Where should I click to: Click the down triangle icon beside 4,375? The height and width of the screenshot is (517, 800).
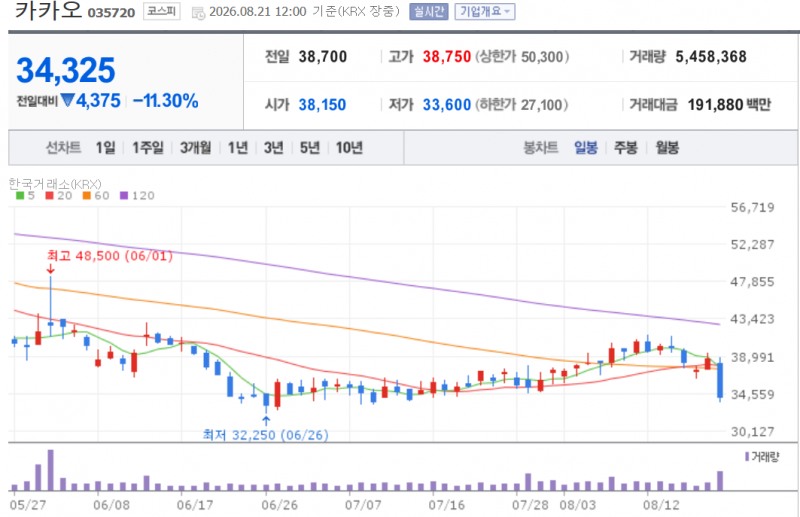pyautogui.click(x=67, y=100)
